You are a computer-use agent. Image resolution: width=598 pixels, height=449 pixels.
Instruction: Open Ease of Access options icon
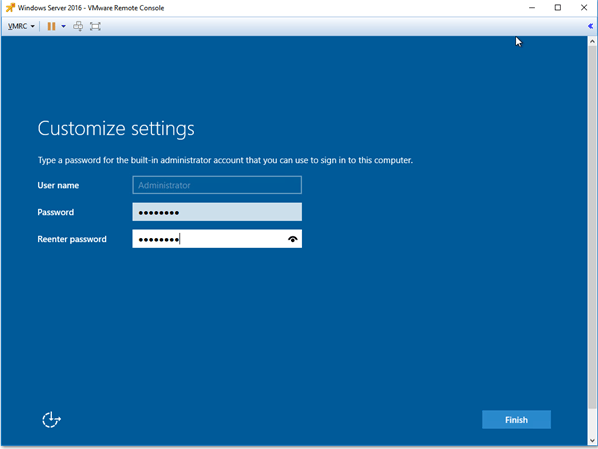click(x=51, y=420)
